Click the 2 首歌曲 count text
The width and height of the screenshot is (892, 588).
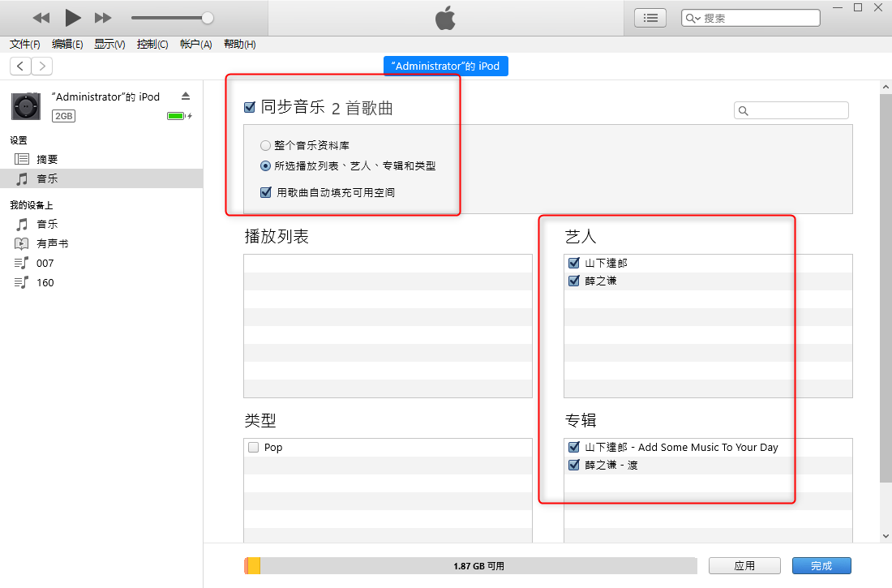point(362,108)
